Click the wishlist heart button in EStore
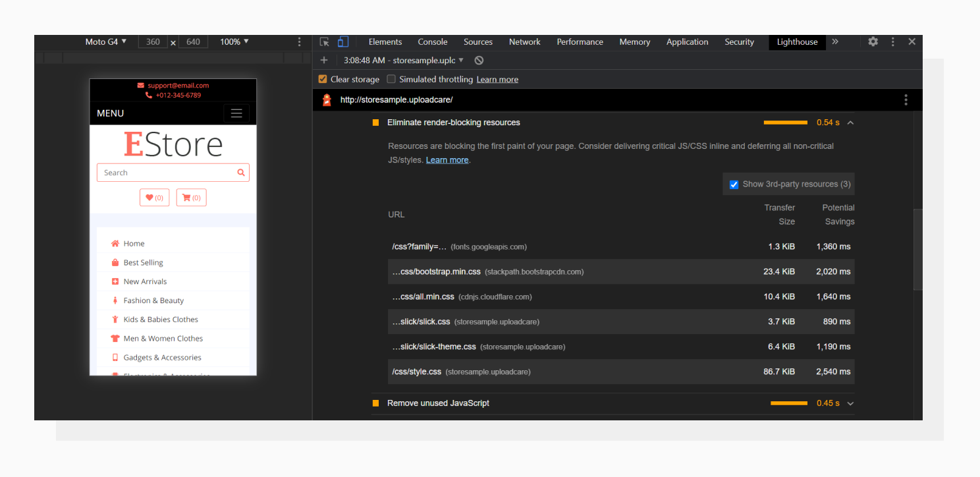Screen dimensions: 980x477 coord(154,197)
